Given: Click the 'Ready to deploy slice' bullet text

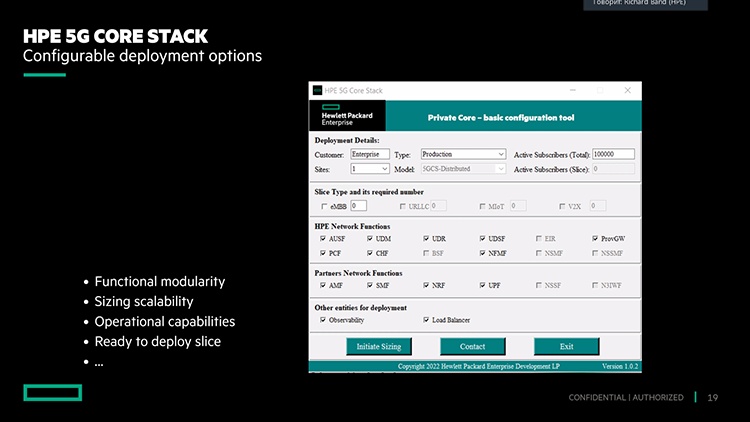Looking at the screenshot, I should click(158, 342).
